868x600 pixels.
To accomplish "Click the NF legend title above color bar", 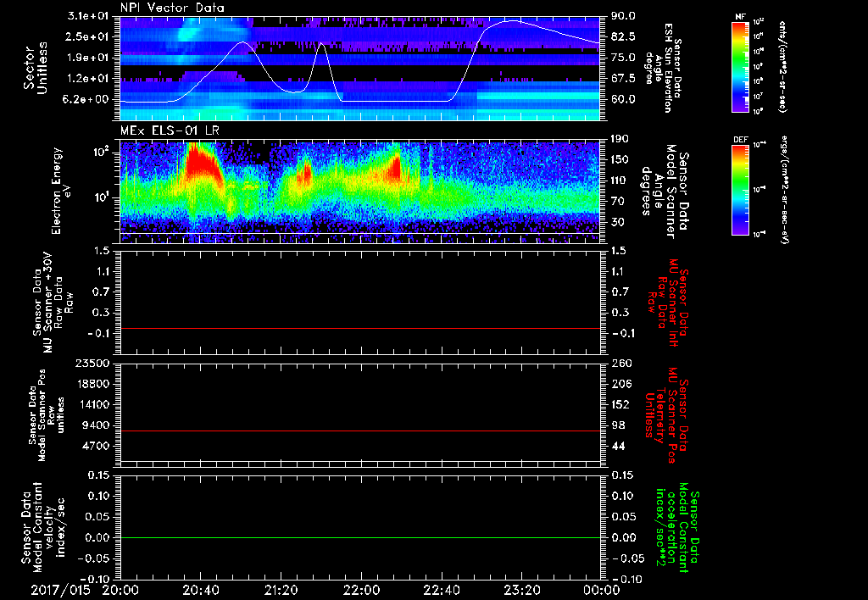I will pos(741,17).
